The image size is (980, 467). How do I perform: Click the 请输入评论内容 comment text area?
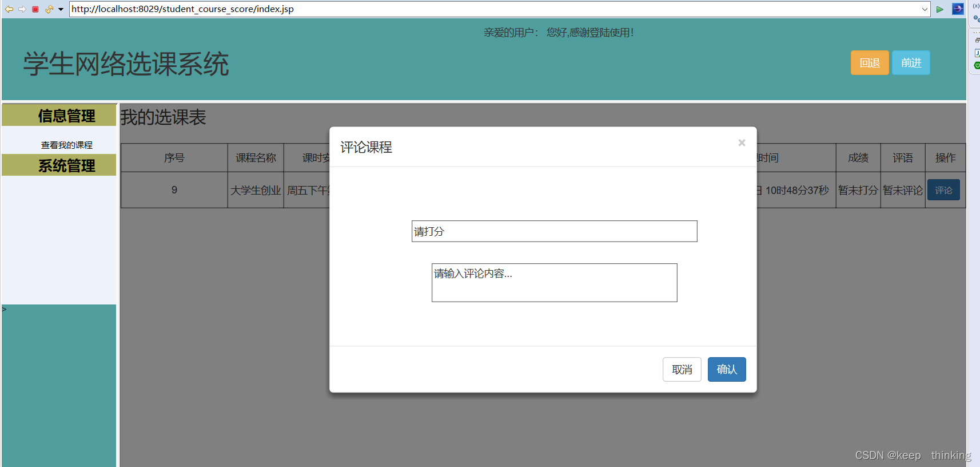(555, 283)
